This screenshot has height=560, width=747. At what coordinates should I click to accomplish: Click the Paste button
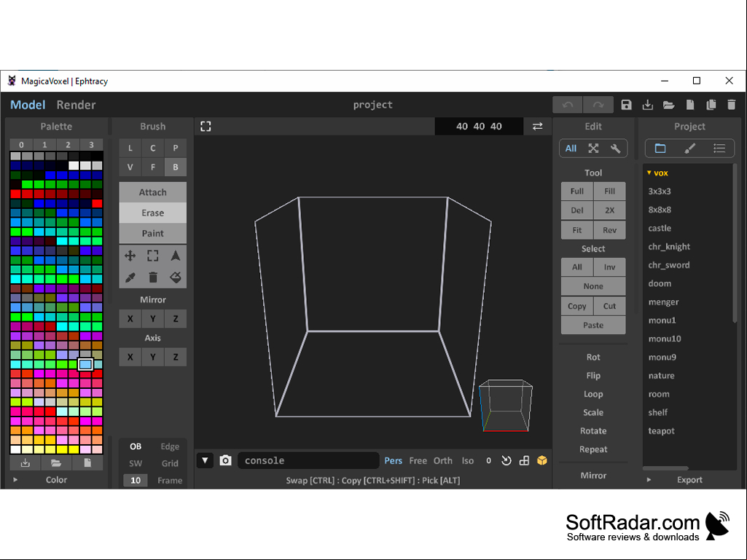(593, 326)
